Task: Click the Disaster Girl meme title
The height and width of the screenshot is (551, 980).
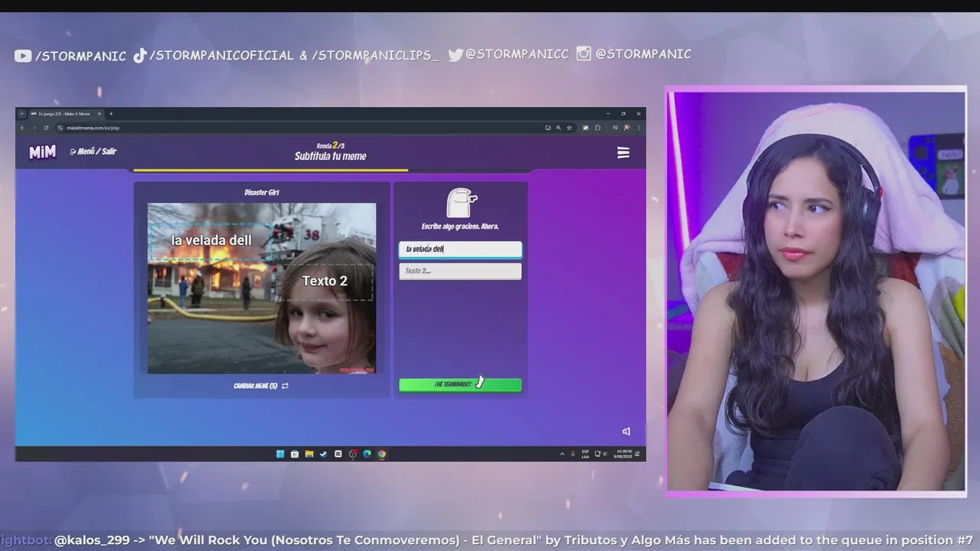Action: [262, 193]
